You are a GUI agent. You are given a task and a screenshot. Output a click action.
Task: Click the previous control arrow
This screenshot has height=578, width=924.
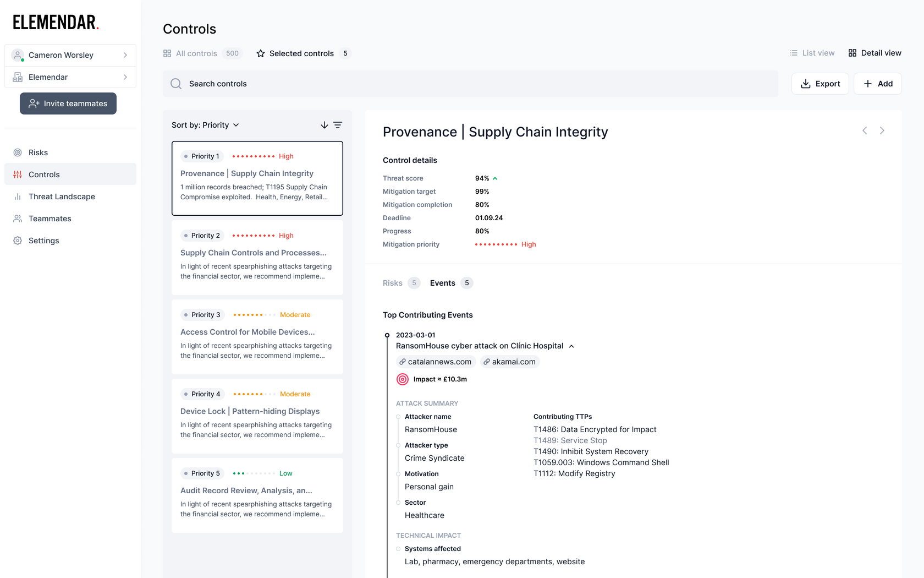pos(865,130)
